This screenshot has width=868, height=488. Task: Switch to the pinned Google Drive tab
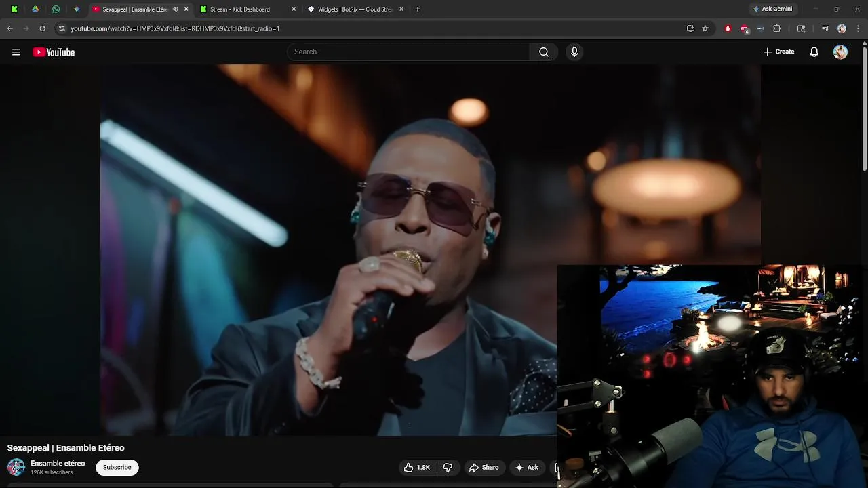coord(35,9)
